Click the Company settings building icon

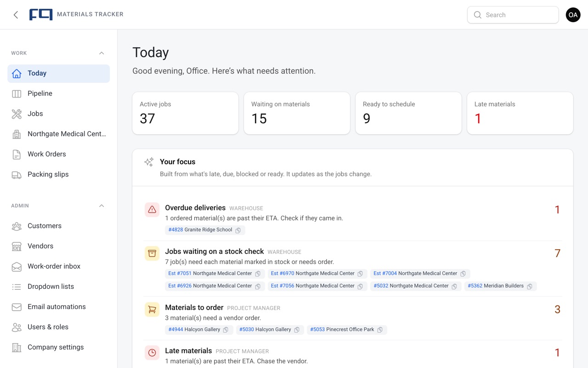(x=17, y=348)
